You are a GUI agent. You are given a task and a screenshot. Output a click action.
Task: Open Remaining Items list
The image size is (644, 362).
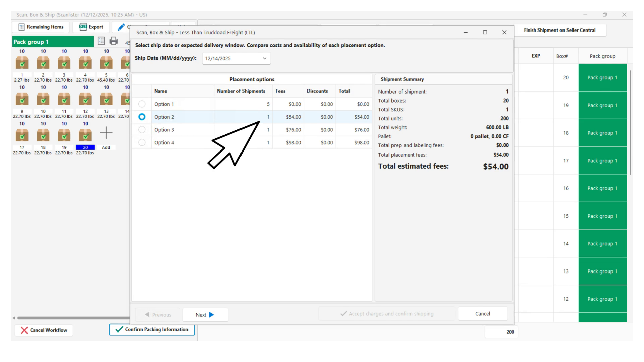41,27
